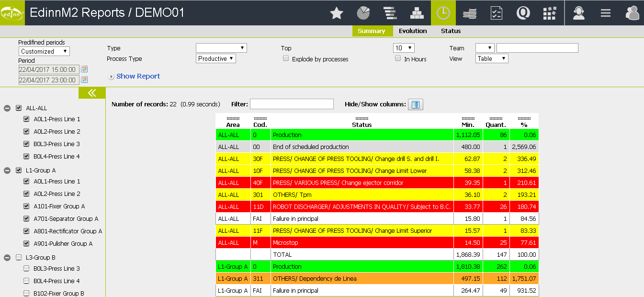Toggle the ALL-ALL checkbox
The image size is (644, 297).
[x=19, y=108]
